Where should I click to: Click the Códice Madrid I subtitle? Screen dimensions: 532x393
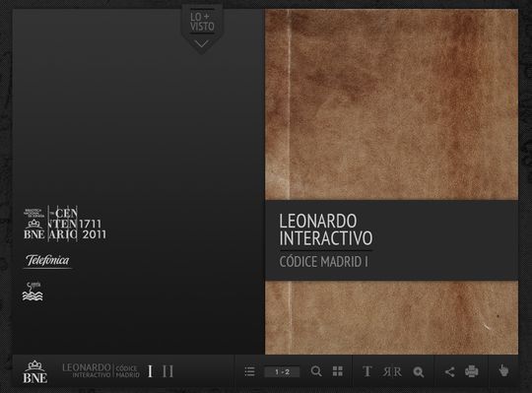coord(323,262)
